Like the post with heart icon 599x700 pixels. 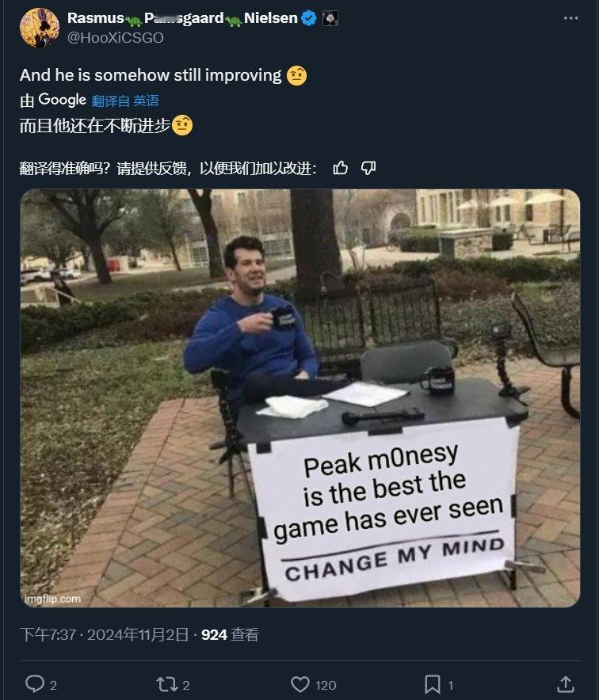tap(299, 684)
